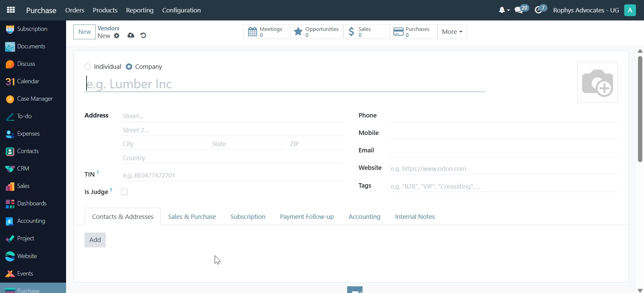Open Project app in sidebar
The height and width of the screenshot is (293, 644).
click(33, 238)
